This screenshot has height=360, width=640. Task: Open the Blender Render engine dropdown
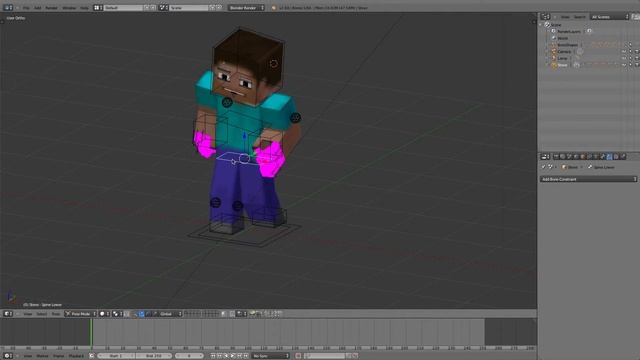(x=246, y=8)
